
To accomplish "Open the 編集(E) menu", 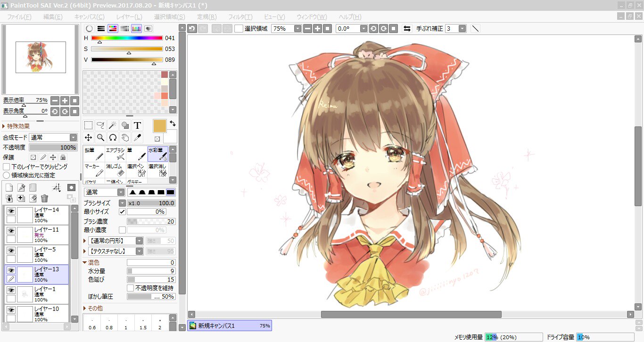I will pyautogui.click(x=53, y=17).
